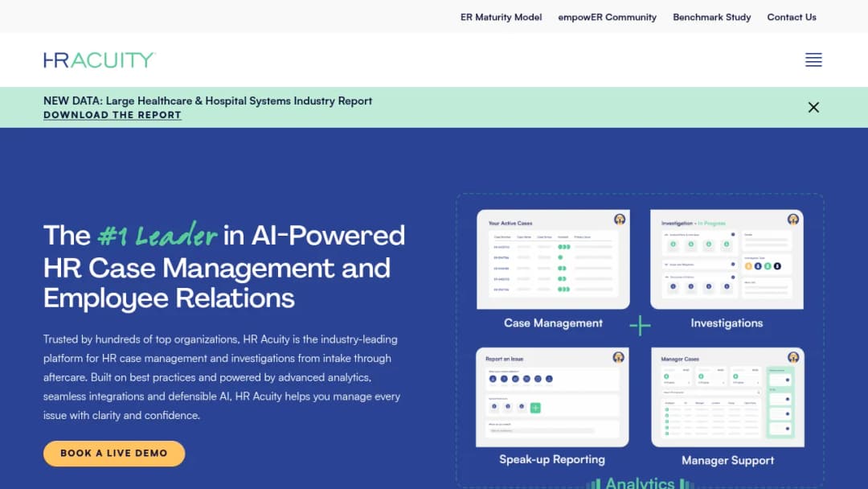Open the Speak-up Reporting screenshot thumbnail

point(552,397)
